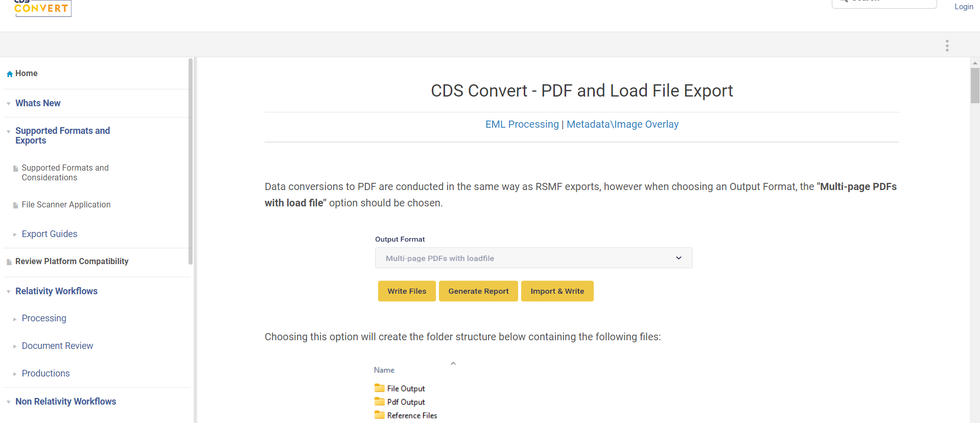Click the Pdf Output folder icon
Image resolution: width=980 pixels, height=423 pixels.
tap(380, 402)
